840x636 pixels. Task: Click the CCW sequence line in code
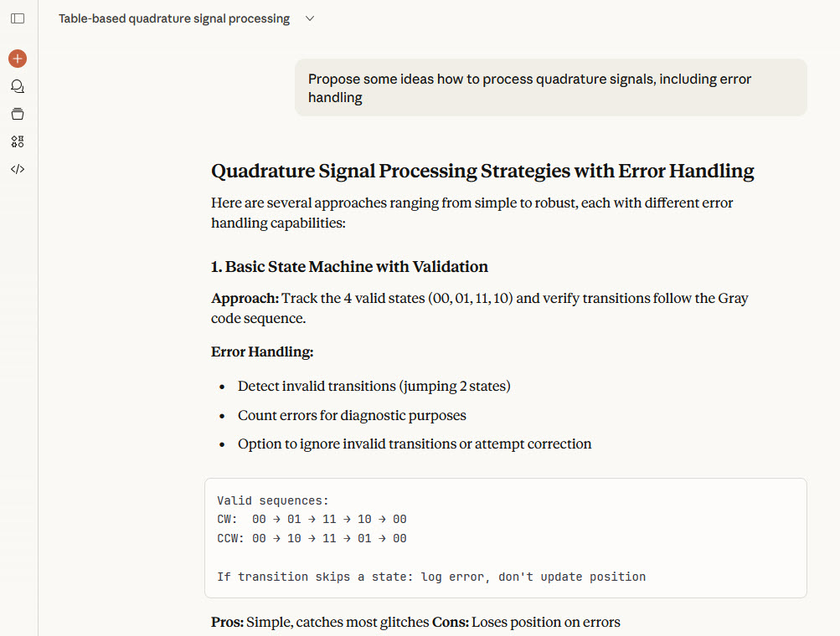(x=312, y=539)
